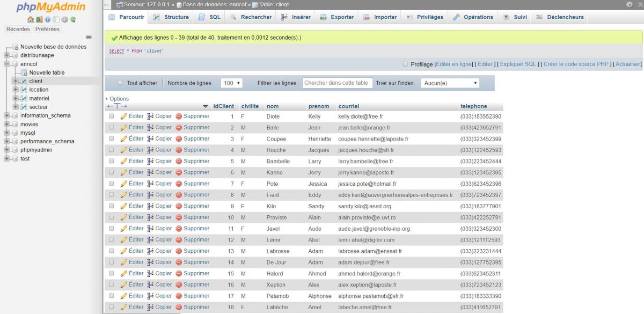Click the Expliquer SQL link
This screenshot has width=644, height=314.
518,64
